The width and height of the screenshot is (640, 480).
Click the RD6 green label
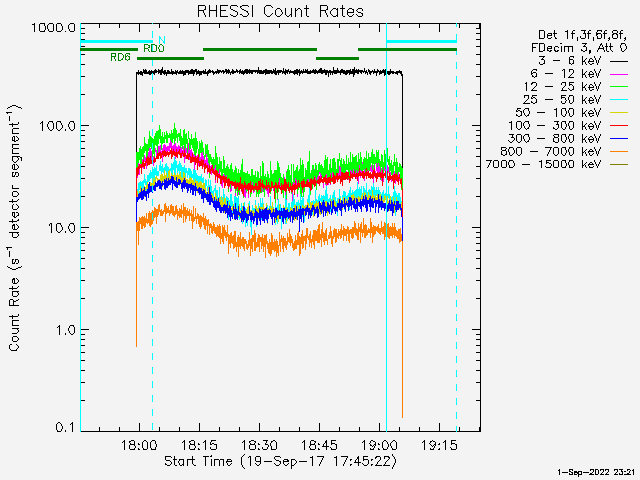pyautogui.click(x=120, y=58)
